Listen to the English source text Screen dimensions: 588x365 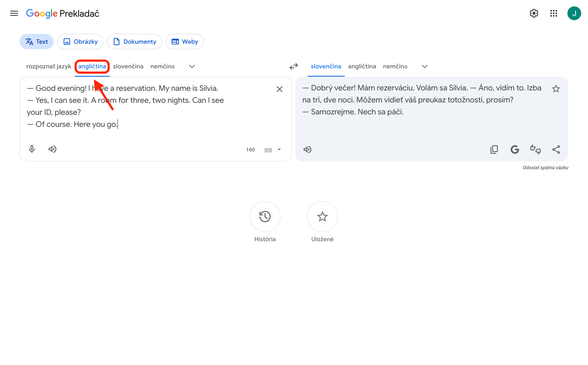tap(52, 149)
